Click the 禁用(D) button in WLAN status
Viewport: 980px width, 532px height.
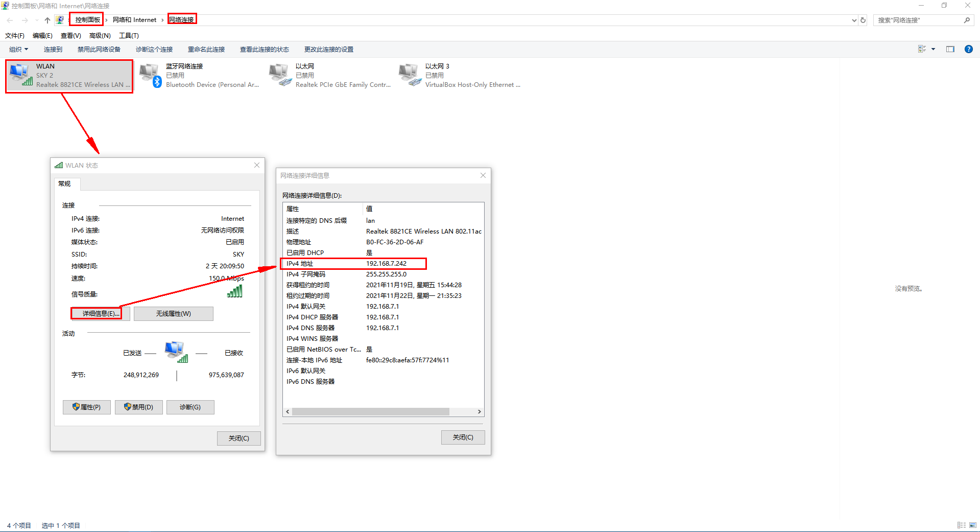[x=138, y=407]
